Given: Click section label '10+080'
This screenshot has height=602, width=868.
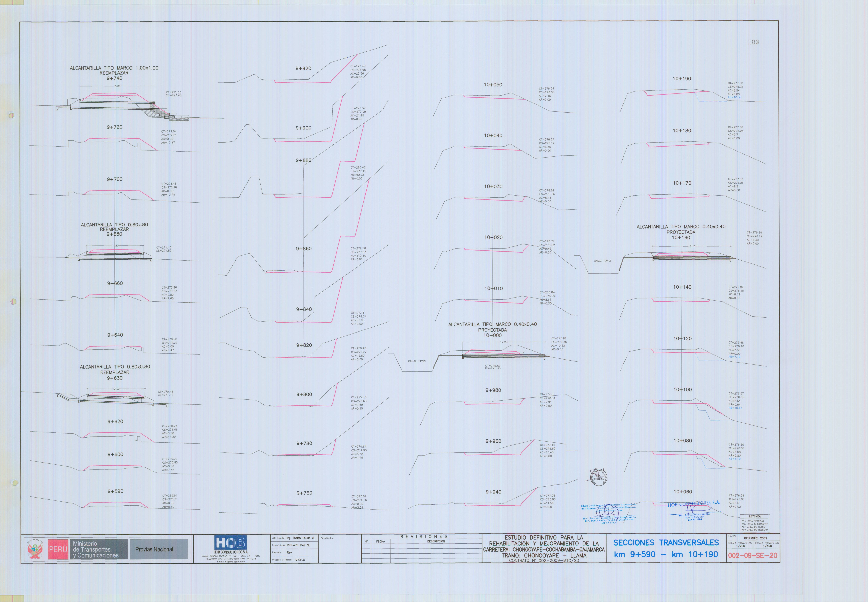Looking at the screenshot, I should [x=683, y=441].
